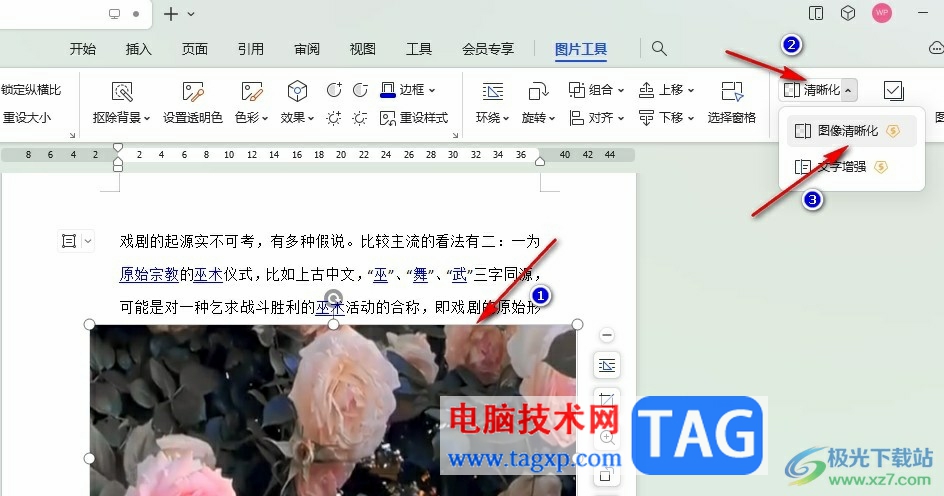
Task: Expand the 色彩 dropdown arrow
Action: tap(264, 118)
